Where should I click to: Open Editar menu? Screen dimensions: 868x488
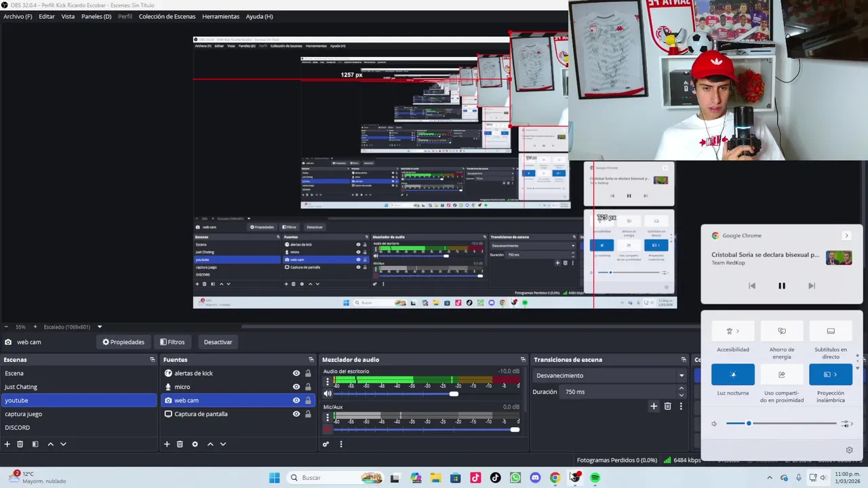(x=47, y=16)
